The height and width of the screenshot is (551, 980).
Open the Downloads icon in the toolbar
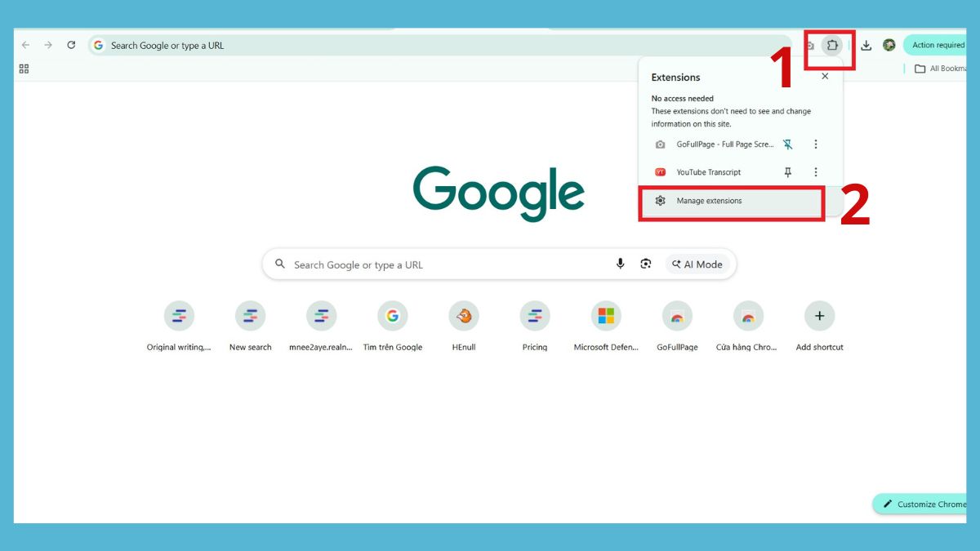[x=866, y=45]
